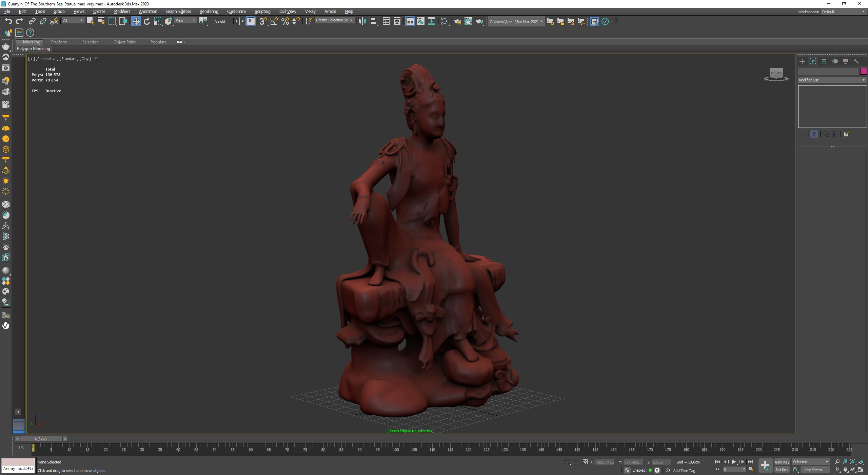Toggle the 3D Snaps button
The image size is (868, 475).
coord(263,21)
